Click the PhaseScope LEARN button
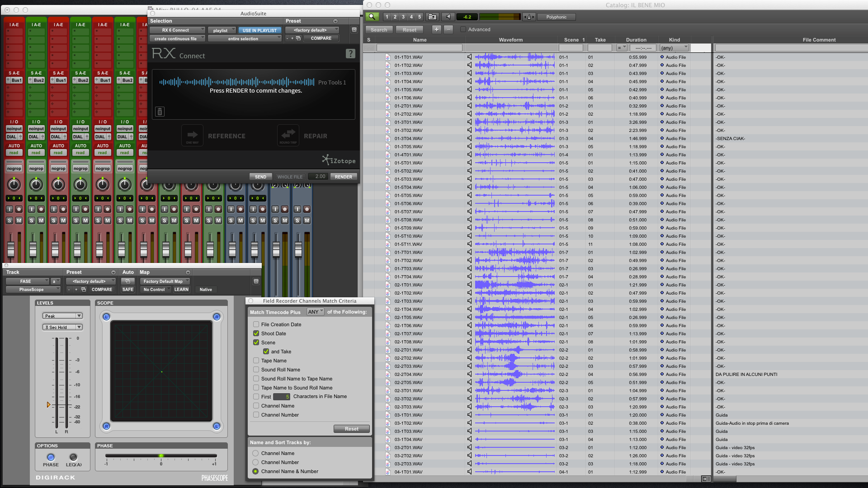Image resolution: width=868 pixels, height=488 pixels. pyautogui.click(x=181, y=290)
